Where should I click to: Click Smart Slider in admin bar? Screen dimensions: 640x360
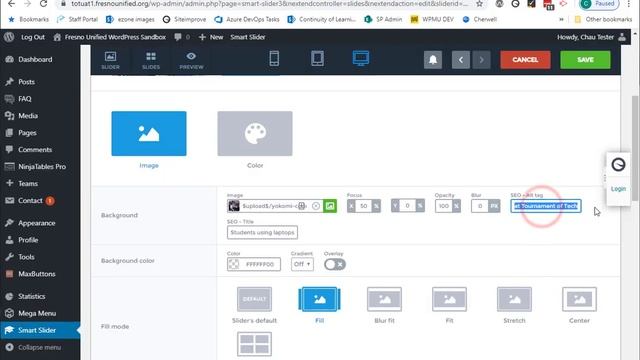tap(247, 37)
